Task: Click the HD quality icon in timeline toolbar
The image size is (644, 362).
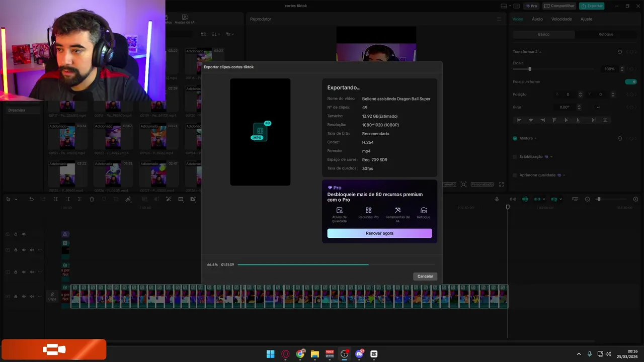Action: tap(181, 199)
